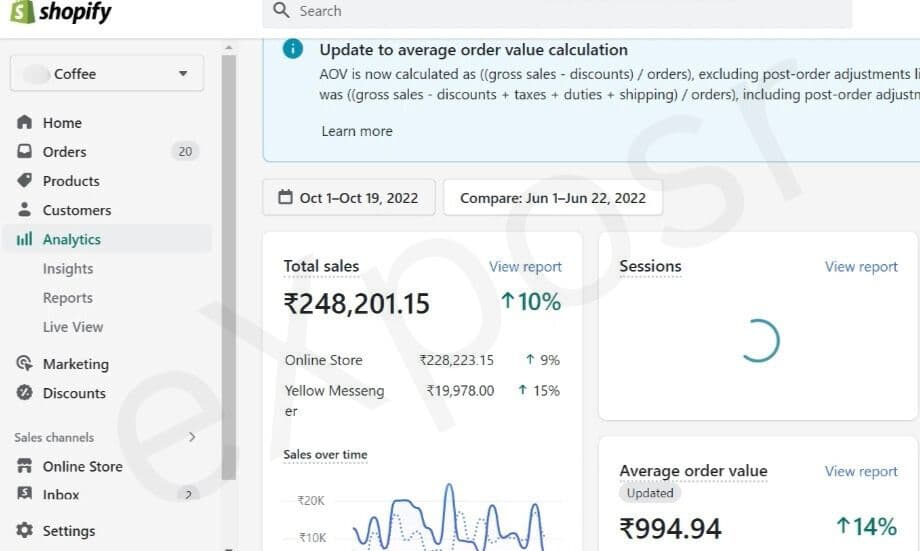Open Insights under Analytics

(68, 269)
